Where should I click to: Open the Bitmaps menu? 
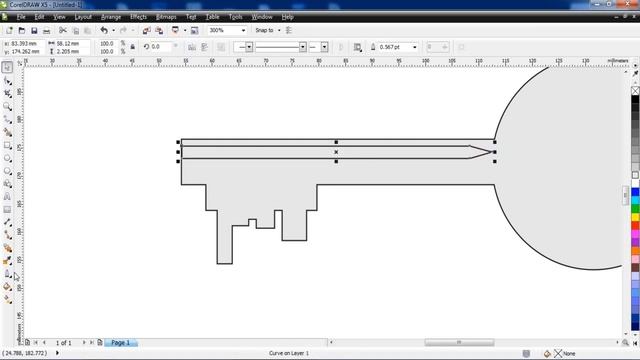[x=166, y=17]
